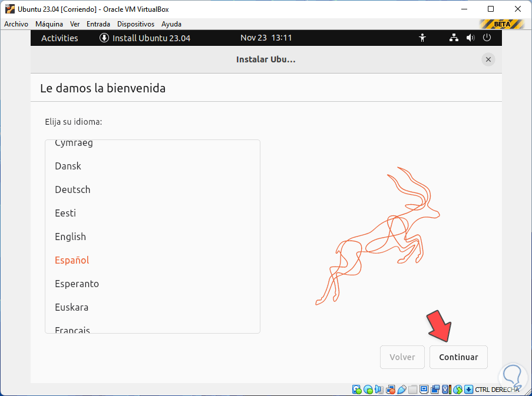
Task: Click the clock showing Nov 23 13:11
Action: [x=266, y=38]
